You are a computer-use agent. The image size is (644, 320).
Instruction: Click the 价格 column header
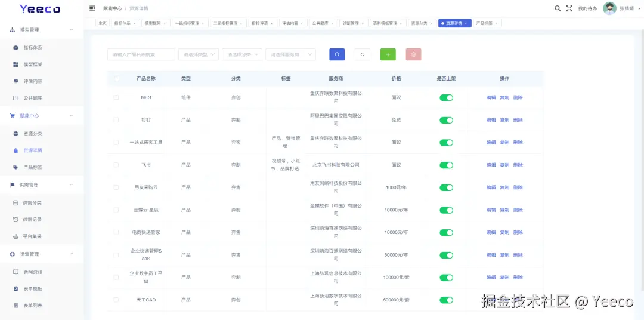point(397,79)
